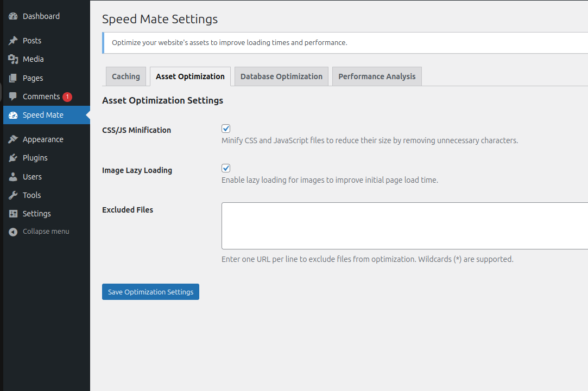Click the Pages document icon

point(13,78)
